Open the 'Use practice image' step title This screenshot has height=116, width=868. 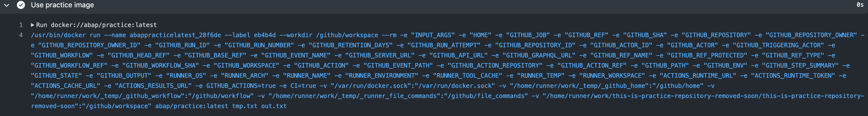[62, 5]
